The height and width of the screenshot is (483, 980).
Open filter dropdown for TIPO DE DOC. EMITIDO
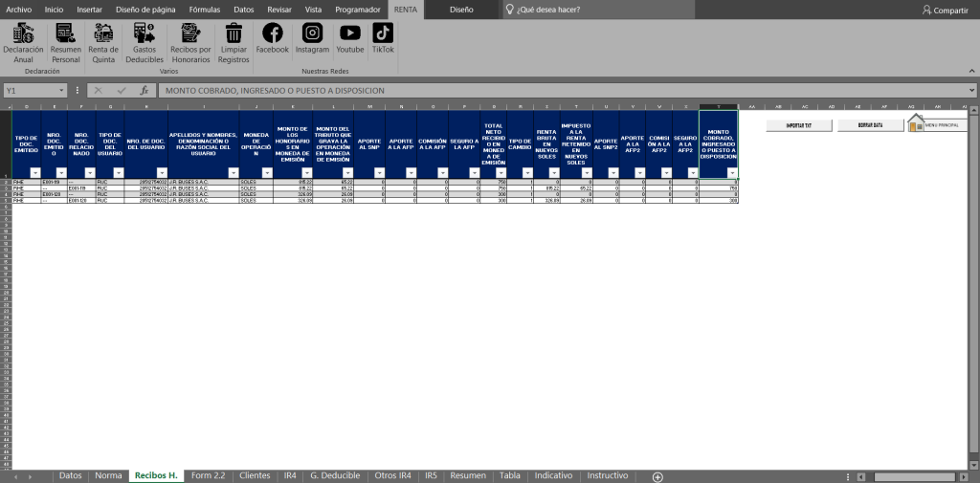pos(35,173)
